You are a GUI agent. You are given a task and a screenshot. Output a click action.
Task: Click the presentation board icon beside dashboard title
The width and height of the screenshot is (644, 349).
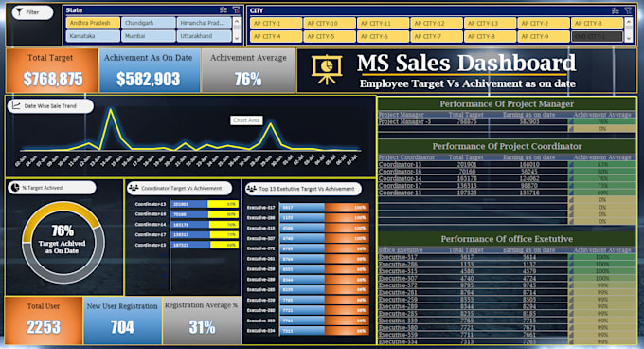327,70
